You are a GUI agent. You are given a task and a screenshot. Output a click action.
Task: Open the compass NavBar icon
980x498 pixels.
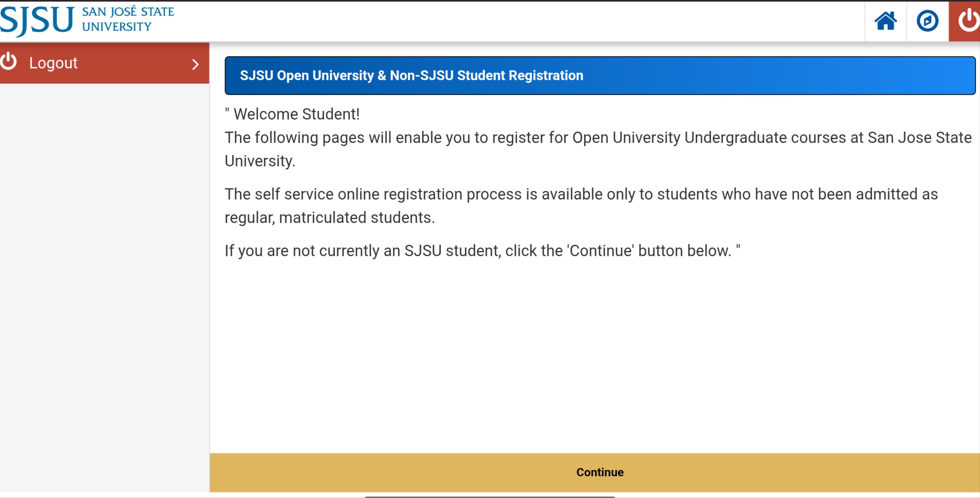(927, 21)
